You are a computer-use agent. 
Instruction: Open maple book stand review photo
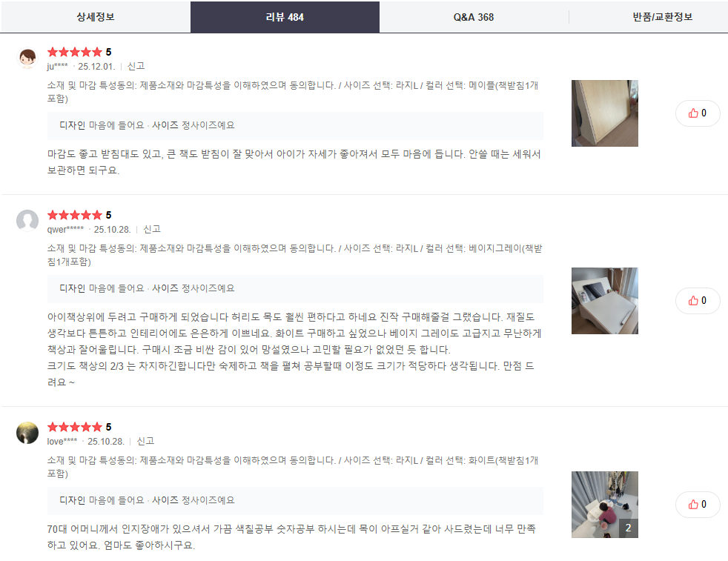pyautogui.click(x=604, y=113)
